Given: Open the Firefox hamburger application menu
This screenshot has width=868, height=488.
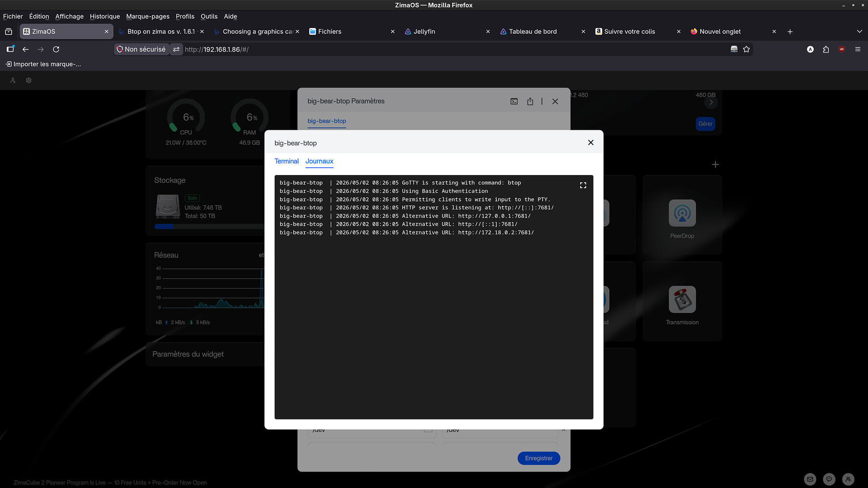Looking at the screenshot, I should (x=858, y=49).
